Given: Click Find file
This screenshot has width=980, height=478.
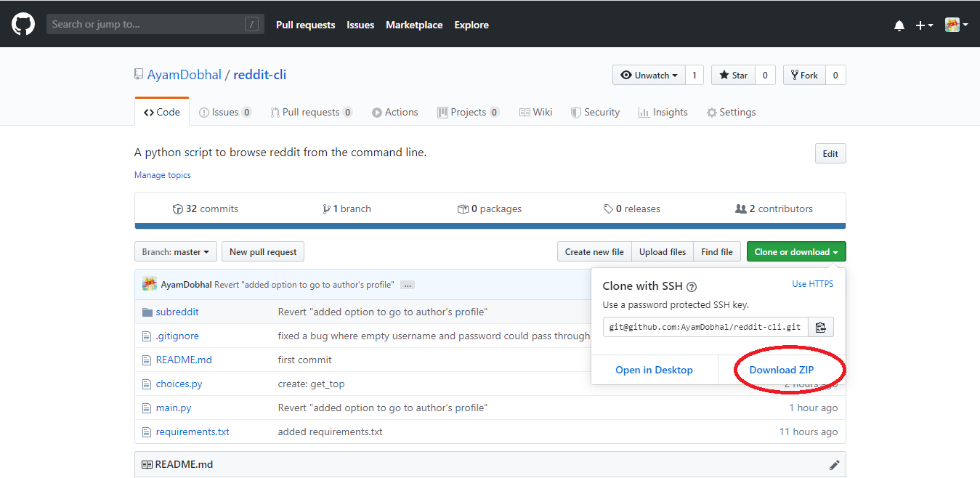Looking at the screenshot, I should 717,252.
